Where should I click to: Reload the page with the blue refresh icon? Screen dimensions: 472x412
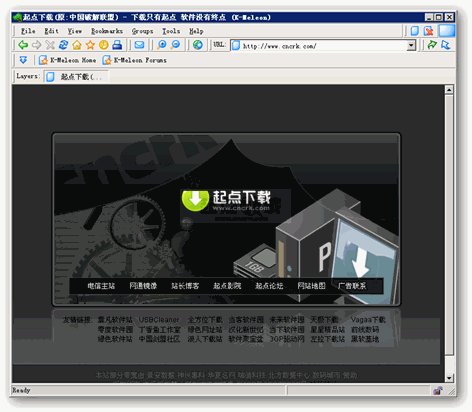(x=63, y=45)
